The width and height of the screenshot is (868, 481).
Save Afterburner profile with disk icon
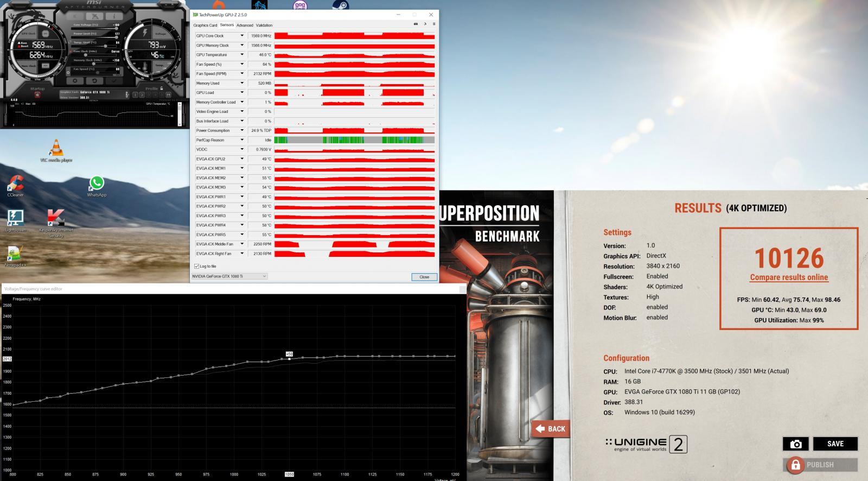(x=168, y=95)
